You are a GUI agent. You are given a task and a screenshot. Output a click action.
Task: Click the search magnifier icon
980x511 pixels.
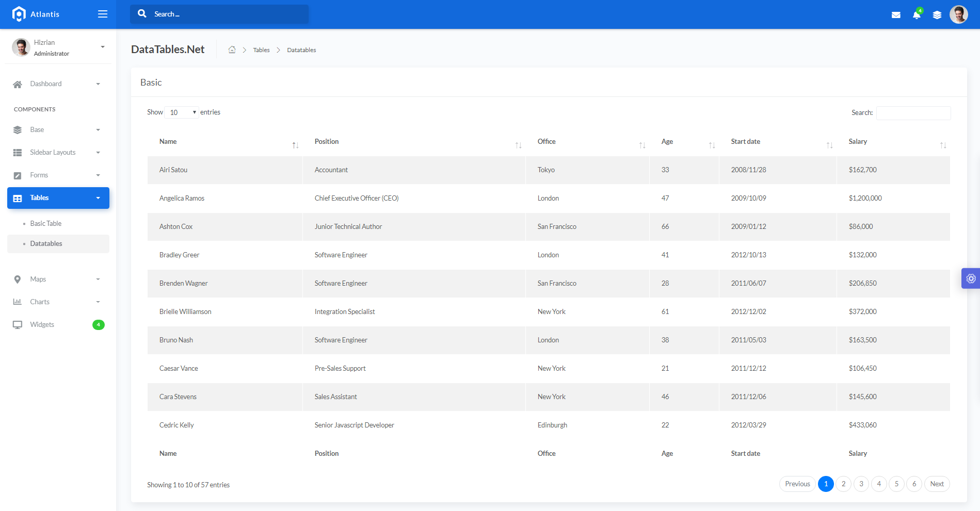(x=142, y=14)
